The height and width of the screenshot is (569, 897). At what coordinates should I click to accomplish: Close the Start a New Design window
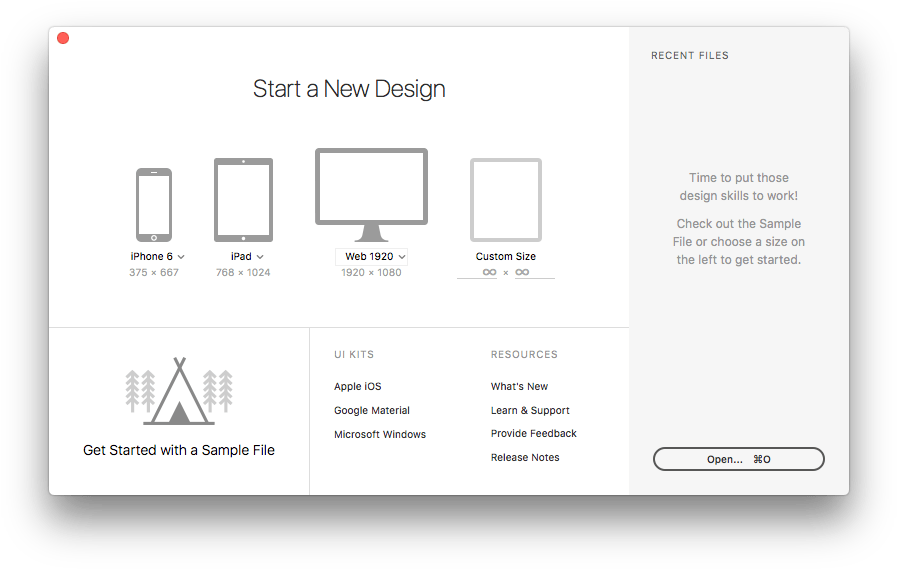[63, 38]
